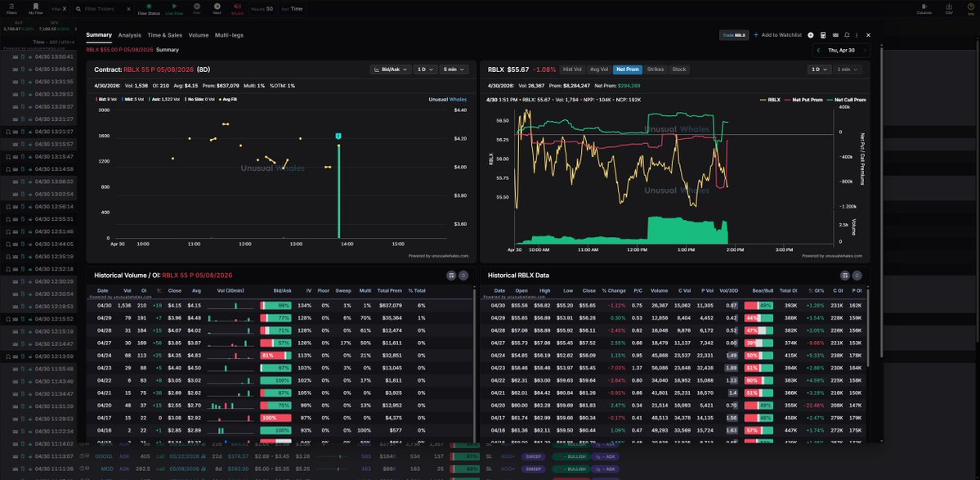Open the Results 50 selector

pos(262,9)
